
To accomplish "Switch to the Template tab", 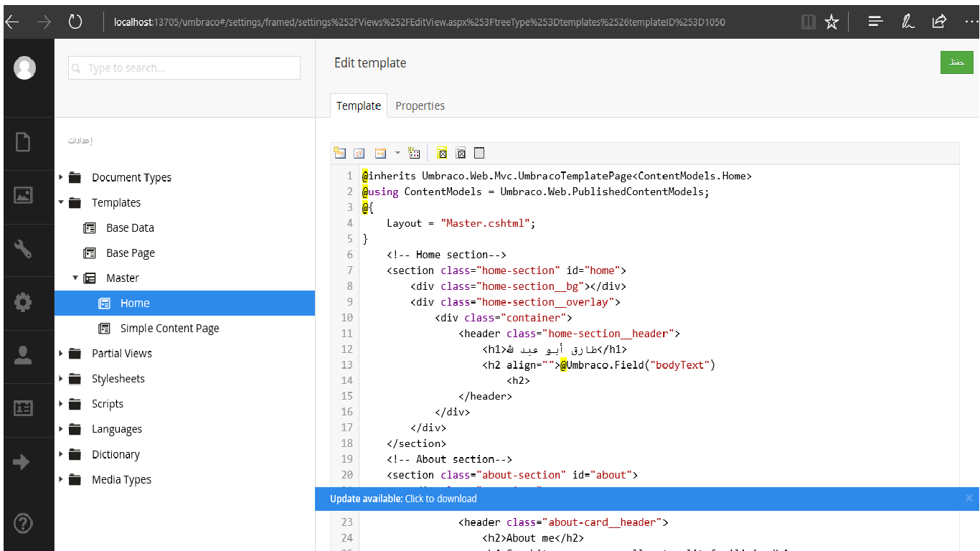I will (359, 105).
